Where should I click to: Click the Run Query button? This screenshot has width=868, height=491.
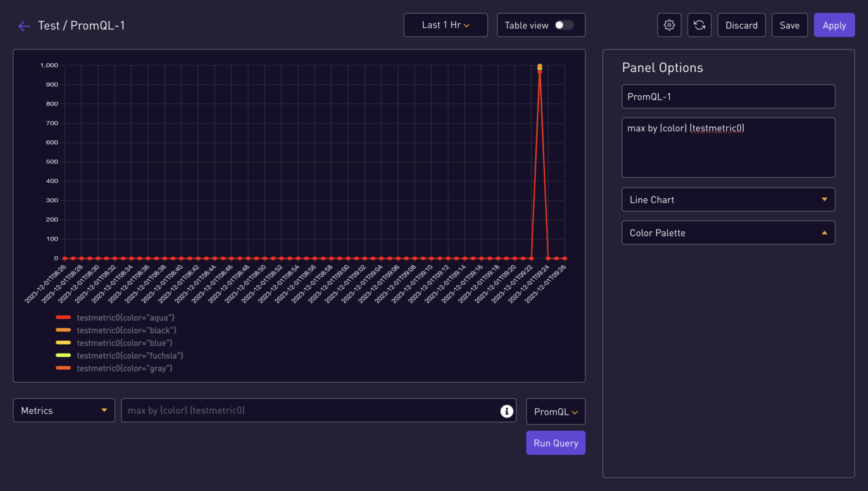(x=556, y=443)
